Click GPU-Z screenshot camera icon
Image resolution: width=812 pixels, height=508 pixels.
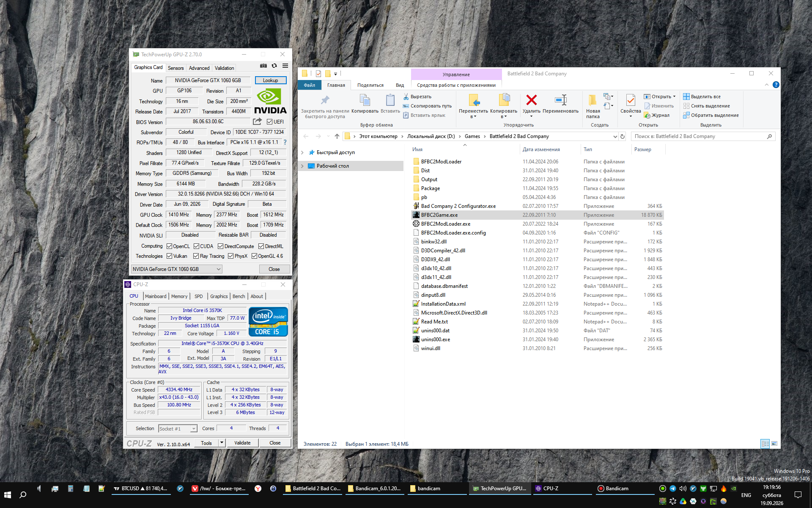(263, 66)
